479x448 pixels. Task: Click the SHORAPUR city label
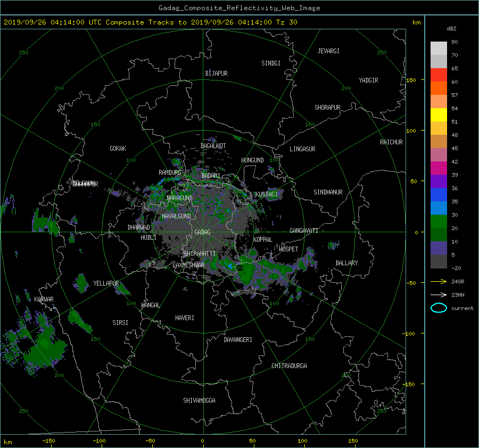click(x=327, y=108)
